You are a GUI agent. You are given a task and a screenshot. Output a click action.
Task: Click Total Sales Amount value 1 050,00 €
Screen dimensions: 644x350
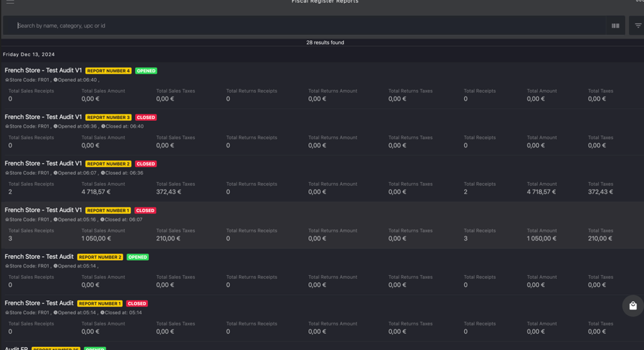point(96,238)
